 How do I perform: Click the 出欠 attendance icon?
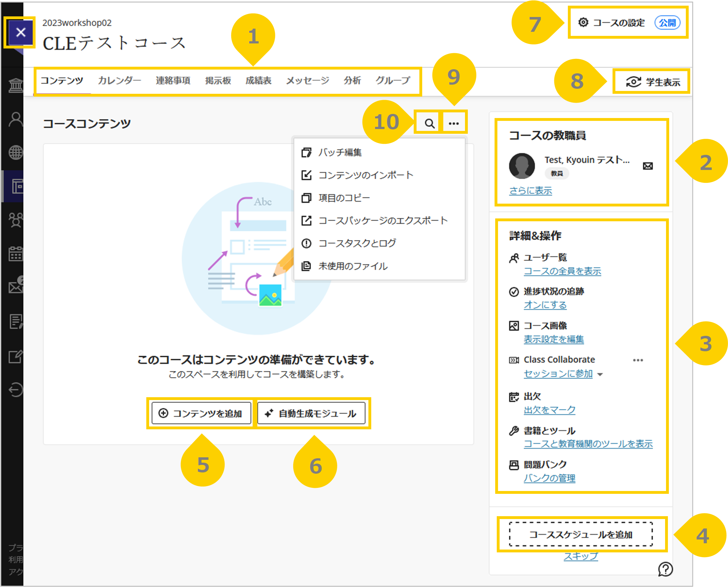(x=514, y=397)
